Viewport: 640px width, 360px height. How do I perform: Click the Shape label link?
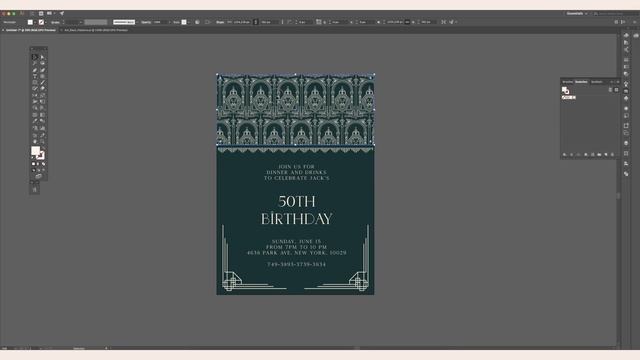(220, 22)
